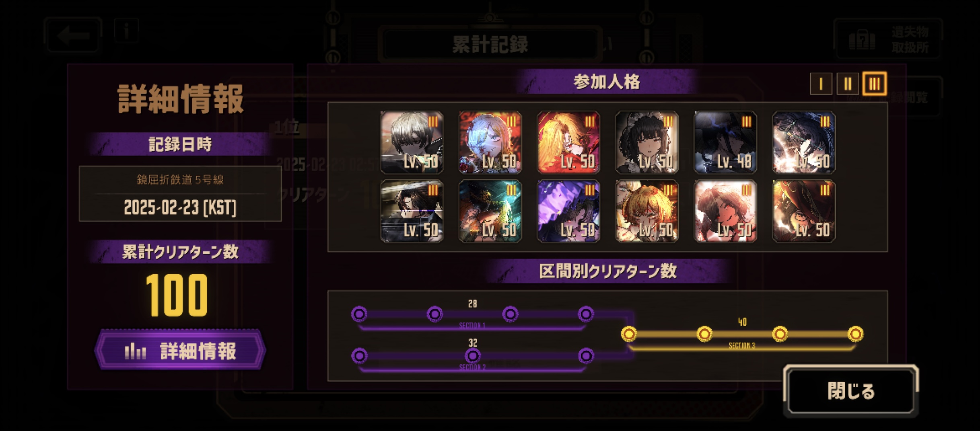Viewport: 980px width, 431px height.
Task: Open the info icon at top
Action: 126,31
